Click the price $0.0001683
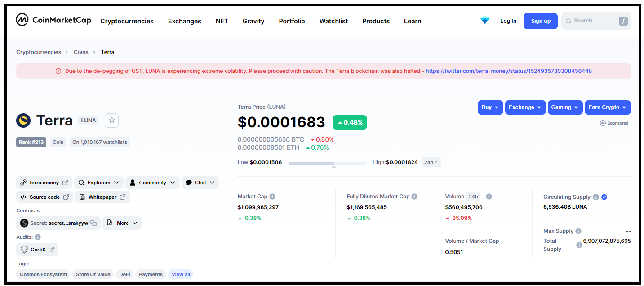 click(x=281, y=122)
